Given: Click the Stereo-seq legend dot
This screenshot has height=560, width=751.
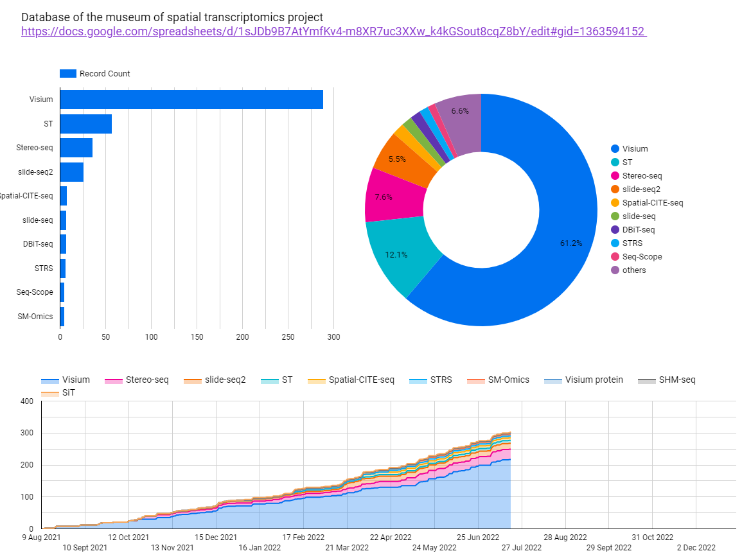Looking at the screenshot, I should click(614, 175).
